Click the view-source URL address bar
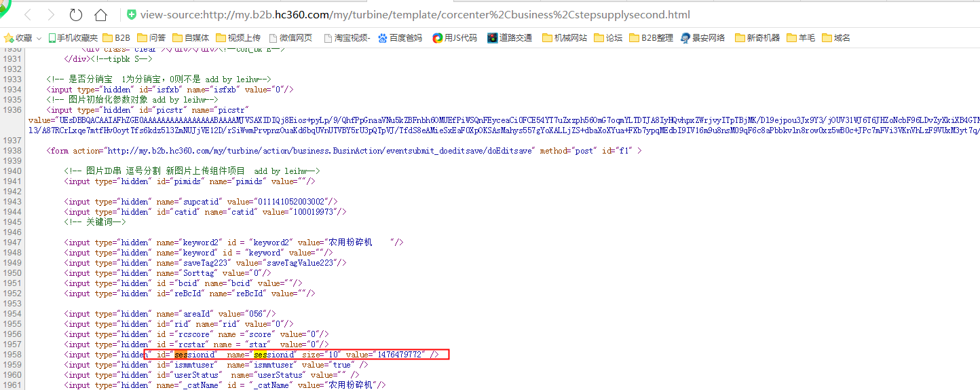Viewport: 980px width, 390px height. point(415,15)
